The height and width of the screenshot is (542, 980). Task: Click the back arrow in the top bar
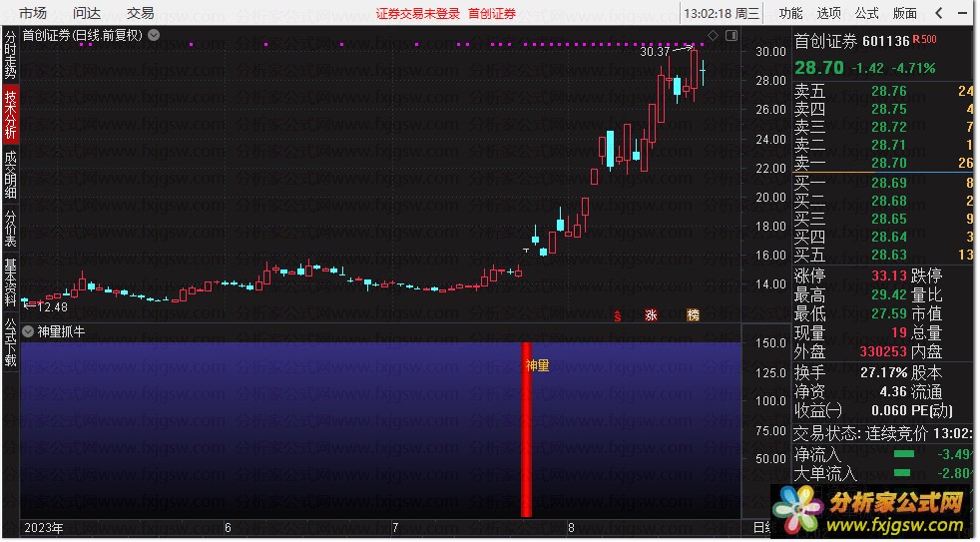point(939,13)
